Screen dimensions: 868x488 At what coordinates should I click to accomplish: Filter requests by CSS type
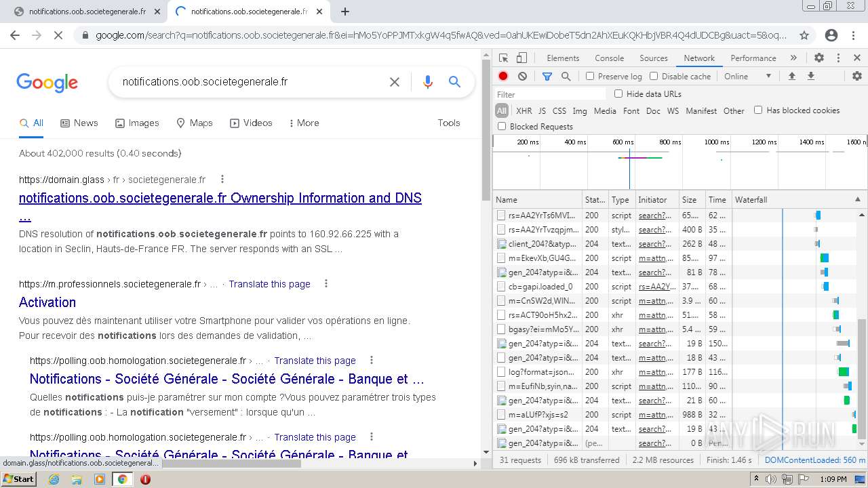point(559,110)
